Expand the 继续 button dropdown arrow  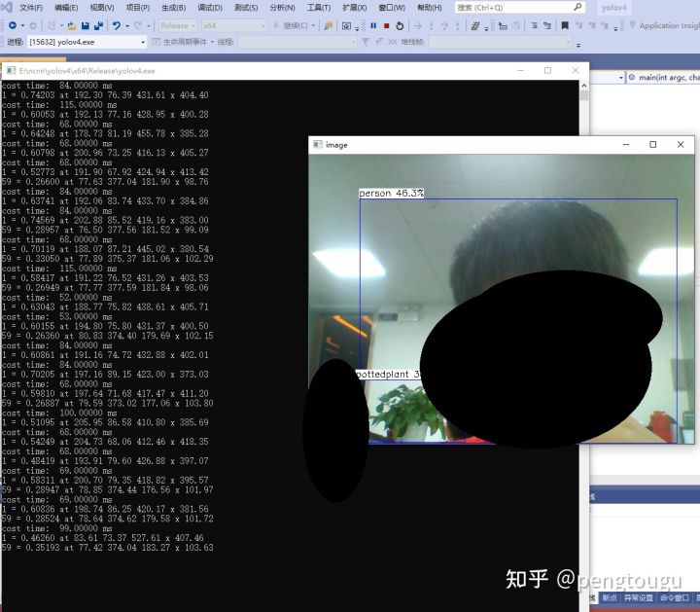tap(313, 26)
